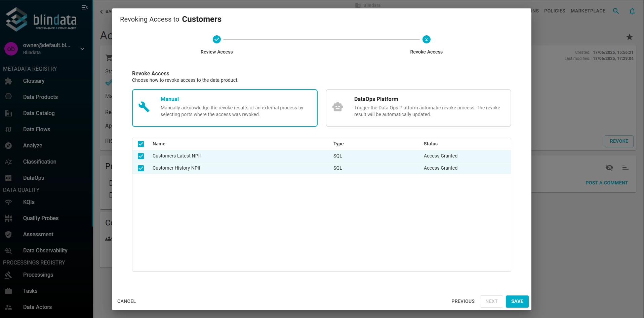Open Classification in sidebar
The width and height of the screenshot is (644, 318).
click(40, 162)
